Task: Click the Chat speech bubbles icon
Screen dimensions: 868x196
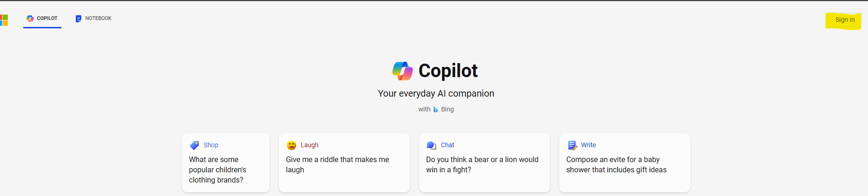Action: pos(431,145)
